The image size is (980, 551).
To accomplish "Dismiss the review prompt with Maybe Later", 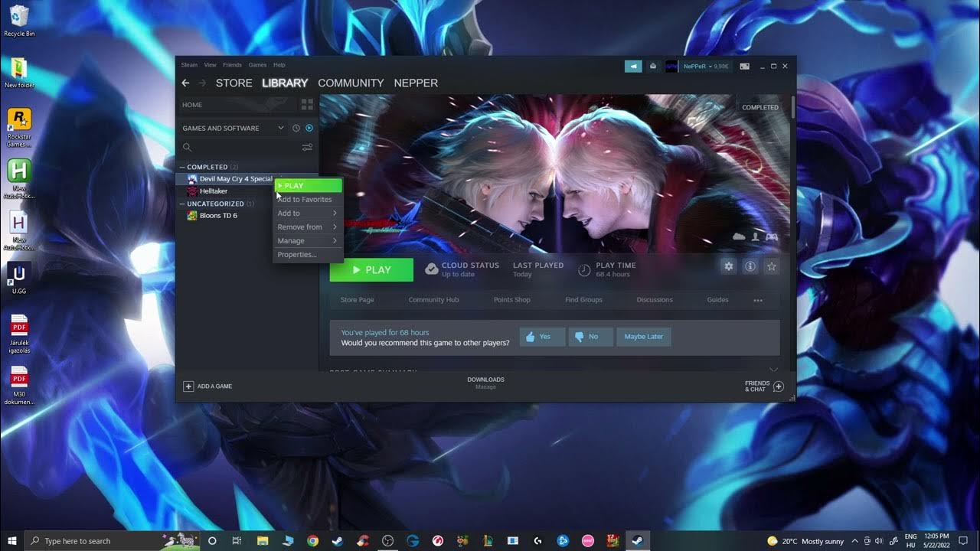I will 644,337.
